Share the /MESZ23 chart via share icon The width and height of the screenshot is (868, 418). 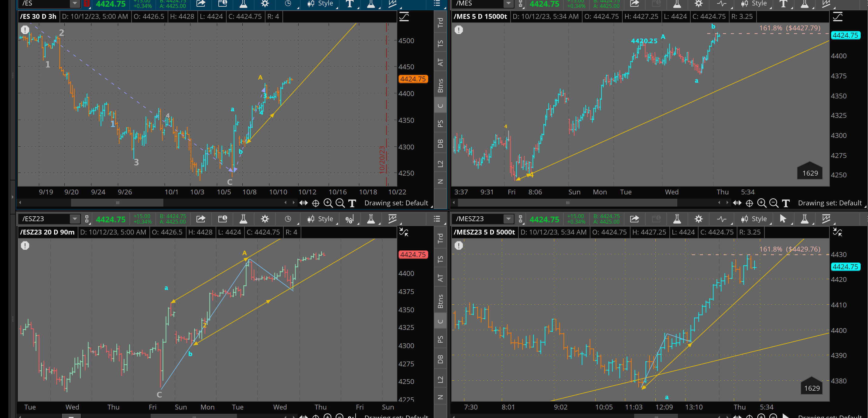[634, 219]
